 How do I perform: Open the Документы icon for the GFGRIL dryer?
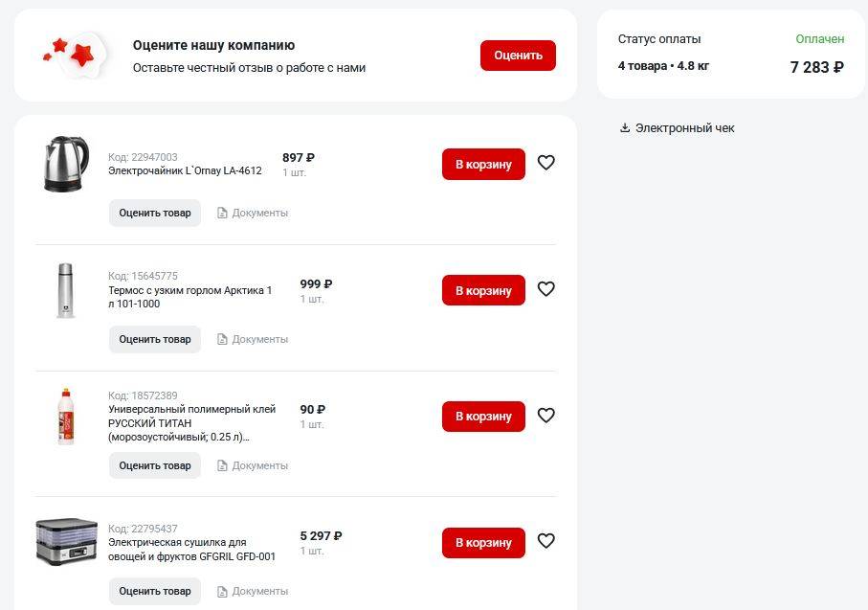222,592
